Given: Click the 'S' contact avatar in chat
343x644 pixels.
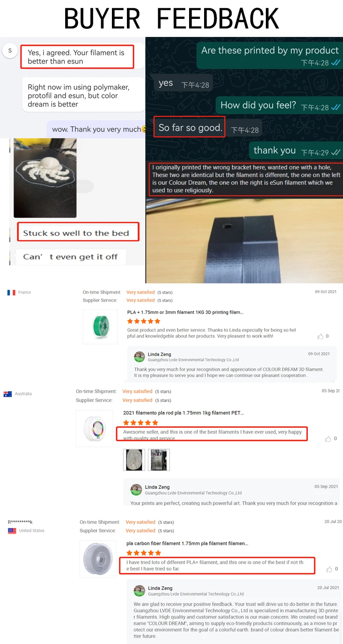Looking at the screenshot, I should 10,51.
